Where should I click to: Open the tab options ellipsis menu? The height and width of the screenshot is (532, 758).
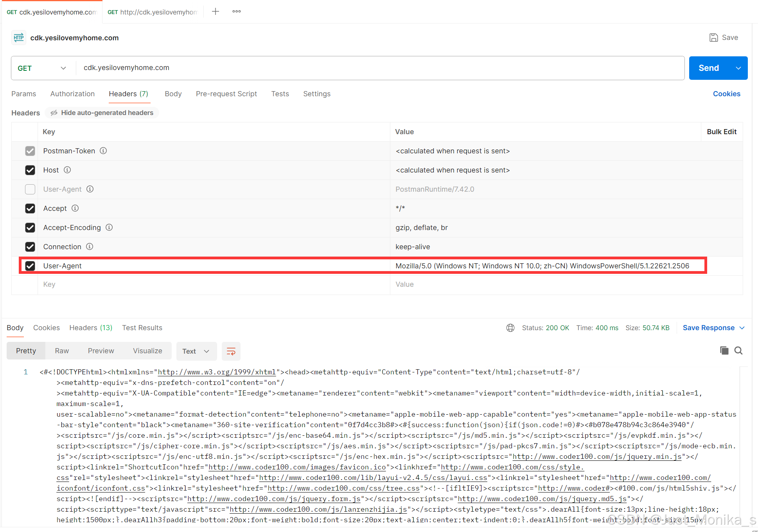point(237,11)
